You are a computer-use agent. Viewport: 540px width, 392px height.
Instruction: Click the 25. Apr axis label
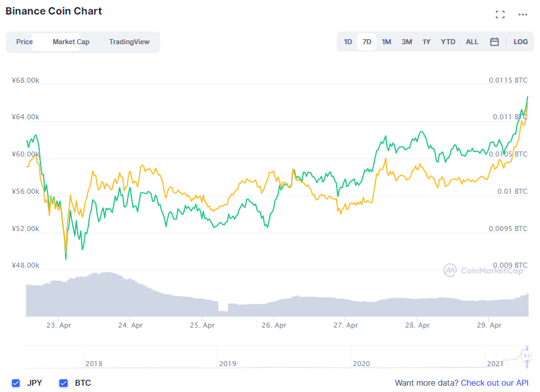(202, 325)
